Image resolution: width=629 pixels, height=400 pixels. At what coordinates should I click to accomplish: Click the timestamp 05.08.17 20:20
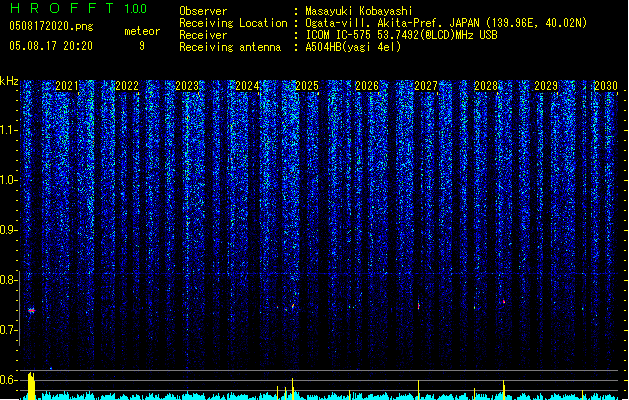[x=51, y=46]
